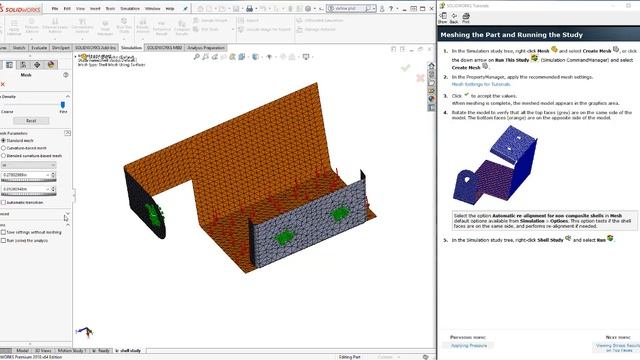
Task: Click the user login icon in title bar
Action: 382,9
